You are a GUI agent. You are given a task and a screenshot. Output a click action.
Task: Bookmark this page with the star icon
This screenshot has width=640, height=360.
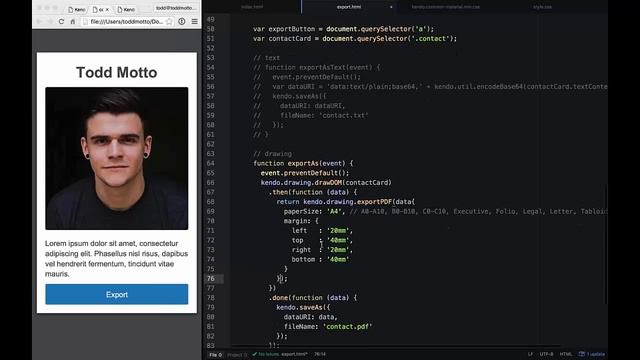coord(169,22)
